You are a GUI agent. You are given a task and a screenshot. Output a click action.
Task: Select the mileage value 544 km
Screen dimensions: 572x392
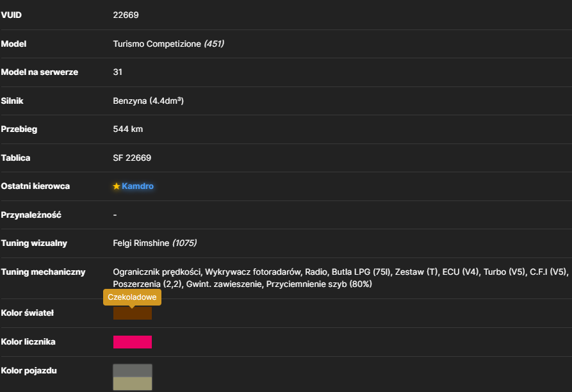(x=128, y=129)
